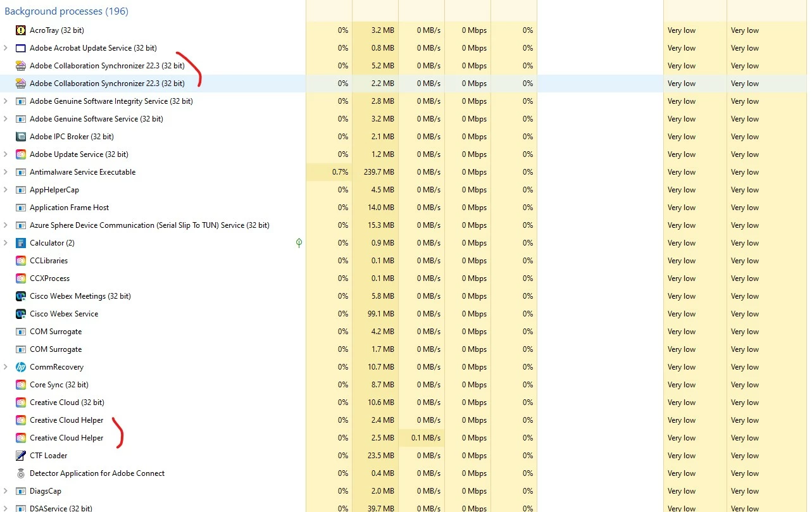
Task: Click the AcroTray process icon
Action: (x=20, y=30)
